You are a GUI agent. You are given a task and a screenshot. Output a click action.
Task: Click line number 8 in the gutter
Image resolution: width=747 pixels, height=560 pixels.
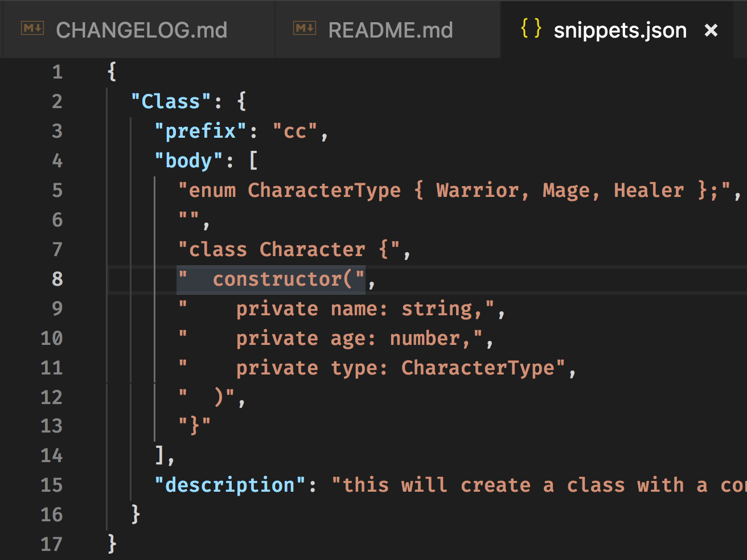click(x=57, y=279)
